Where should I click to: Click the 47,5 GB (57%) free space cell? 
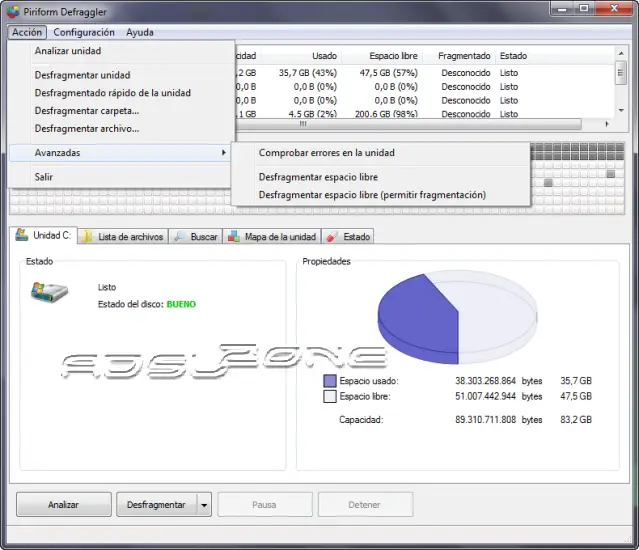pos(388,73)
